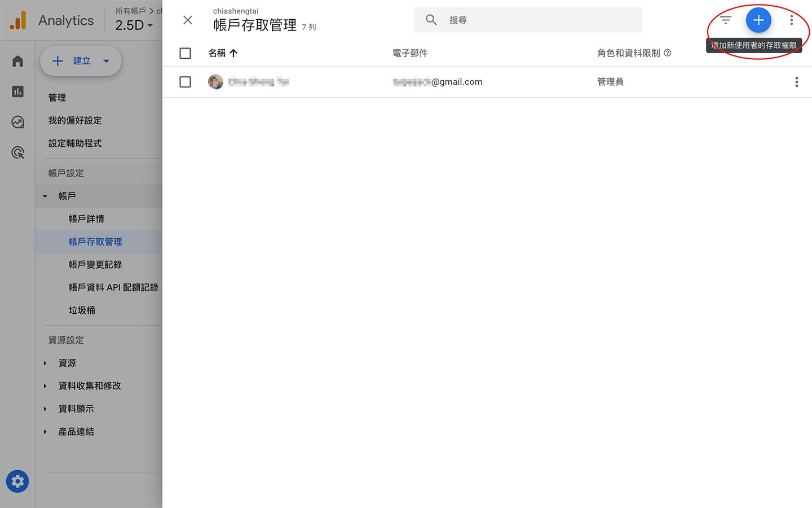Open Reports via bar-chart icon
The width and height of the screenshot is (812, 508).
(x=17, y=91)
